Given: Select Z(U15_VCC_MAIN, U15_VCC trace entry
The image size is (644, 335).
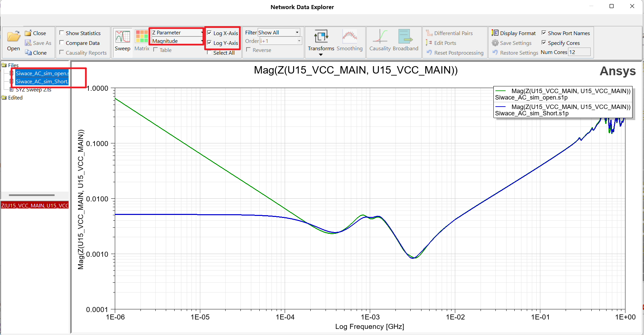Looking at the screenshot, I should [x=35, y=205].
